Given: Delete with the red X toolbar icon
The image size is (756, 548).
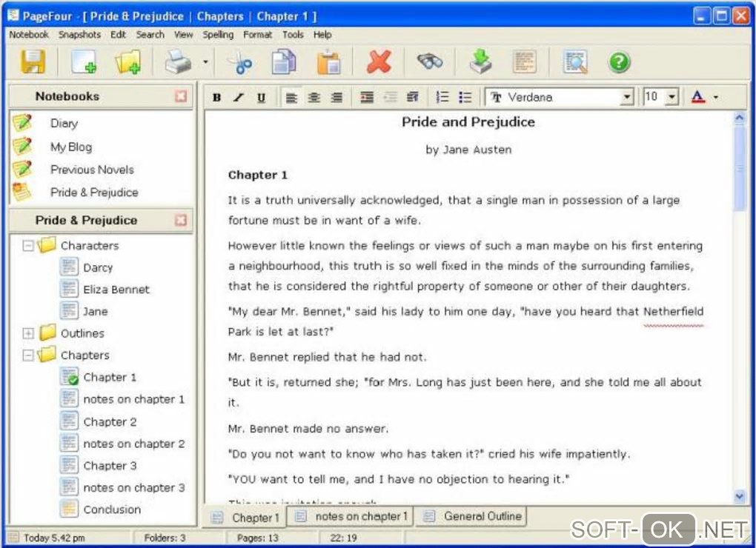Looking at the screenshot, I should (379, 62).
